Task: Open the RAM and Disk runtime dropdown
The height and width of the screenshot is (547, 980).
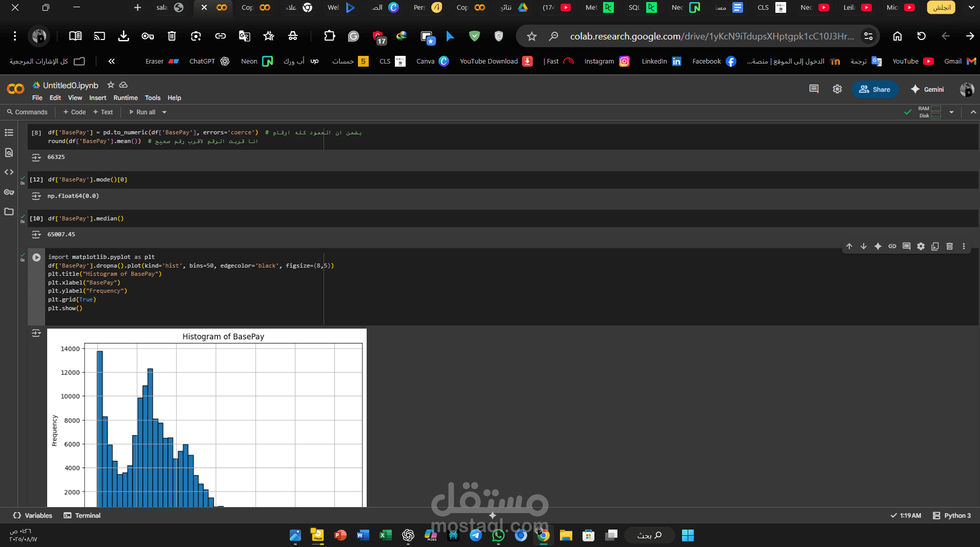Action: click(951, 112)
